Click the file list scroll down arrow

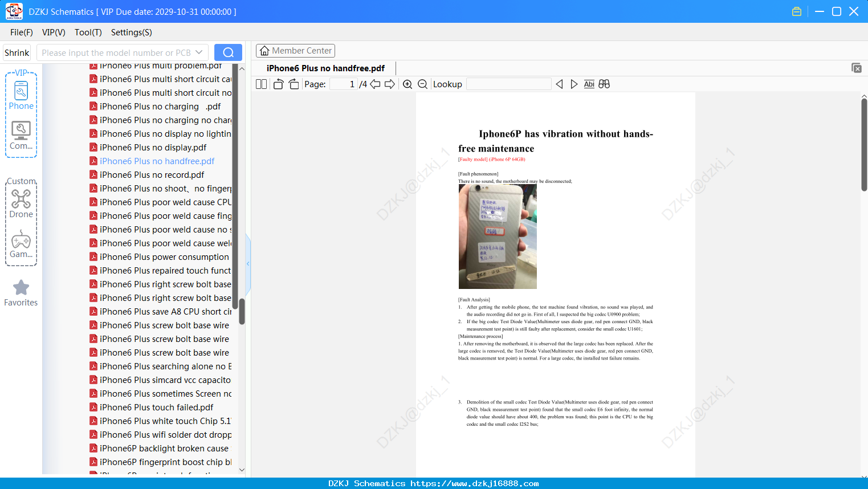[242, 470]
